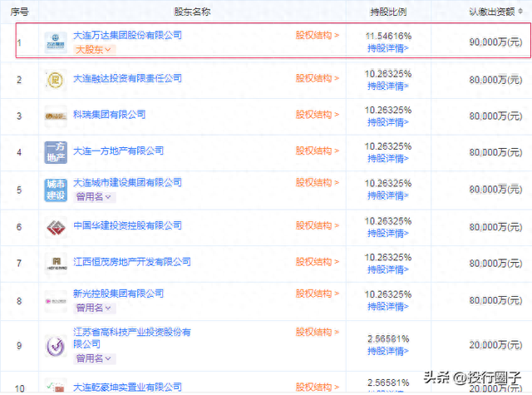Open 大连万达集团股份有限公司 link
The width and height of the screenshot is (532, 395).
point(127,35)
